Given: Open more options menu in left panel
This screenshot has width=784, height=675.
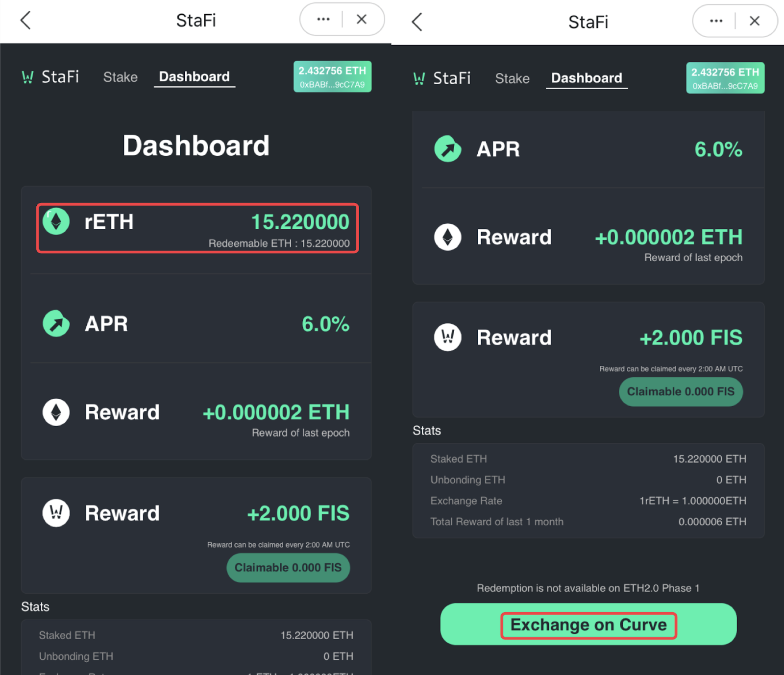Looking at the screenshot, I should pos(323,19).
